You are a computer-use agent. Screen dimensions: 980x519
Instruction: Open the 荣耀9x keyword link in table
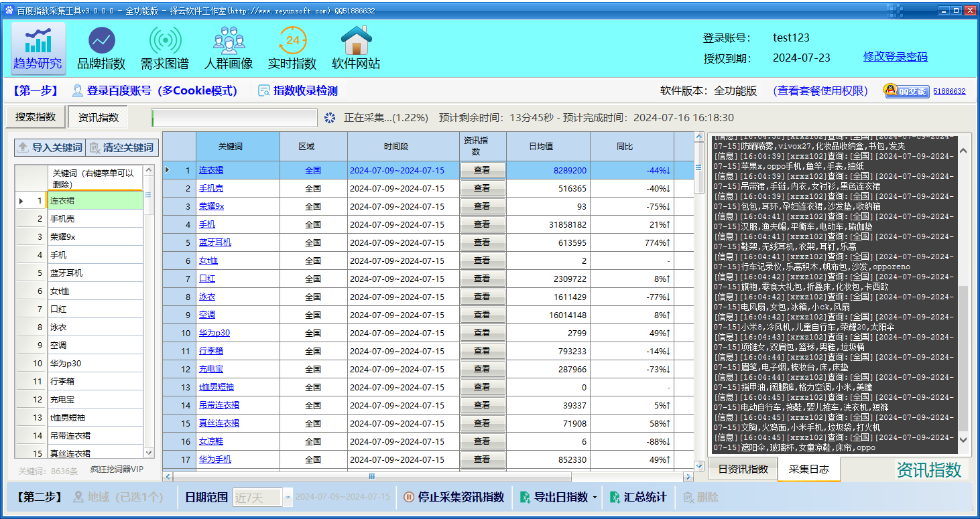[x=211, y=207]
